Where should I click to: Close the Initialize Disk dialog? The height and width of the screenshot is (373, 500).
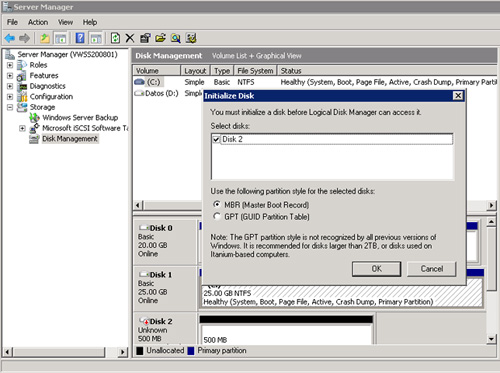click(458, 96)
